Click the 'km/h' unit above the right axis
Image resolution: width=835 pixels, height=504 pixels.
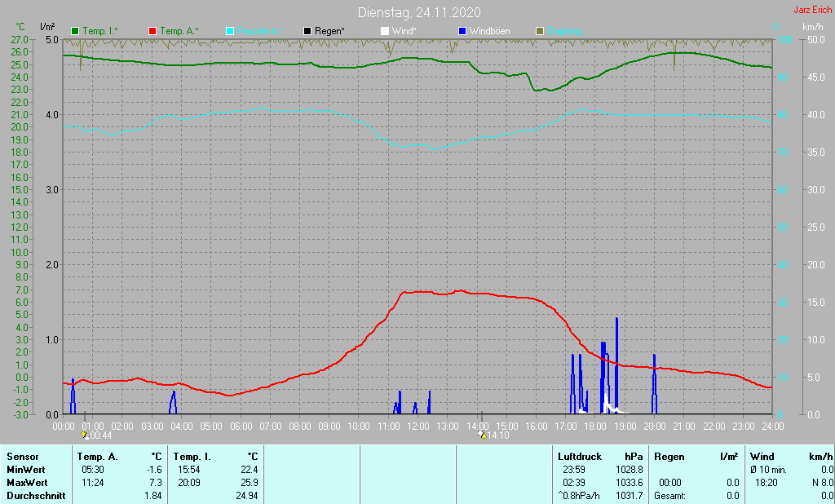(x=813, y=27)
